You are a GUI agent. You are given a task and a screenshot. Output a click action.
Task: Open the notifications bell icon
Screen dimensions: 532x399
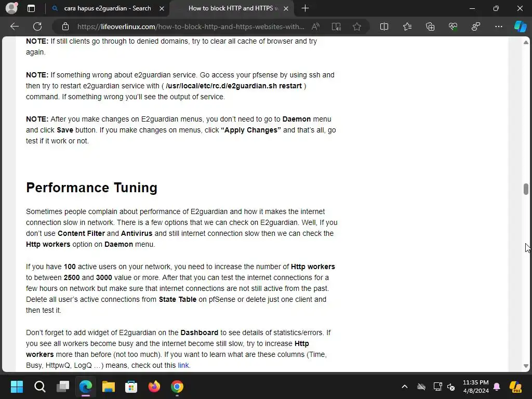point(497,387)
